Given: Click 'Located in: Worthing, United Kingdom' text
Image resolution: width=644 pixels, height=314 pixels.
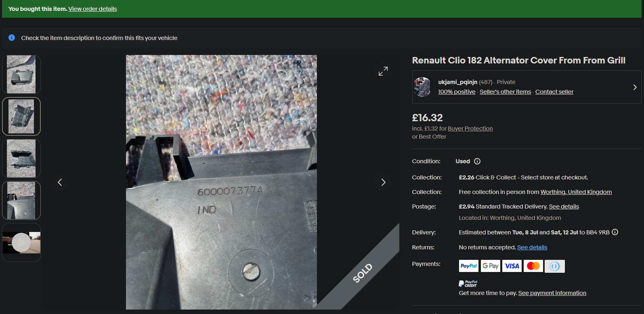Looking at the screenshot, I should 510,218.
